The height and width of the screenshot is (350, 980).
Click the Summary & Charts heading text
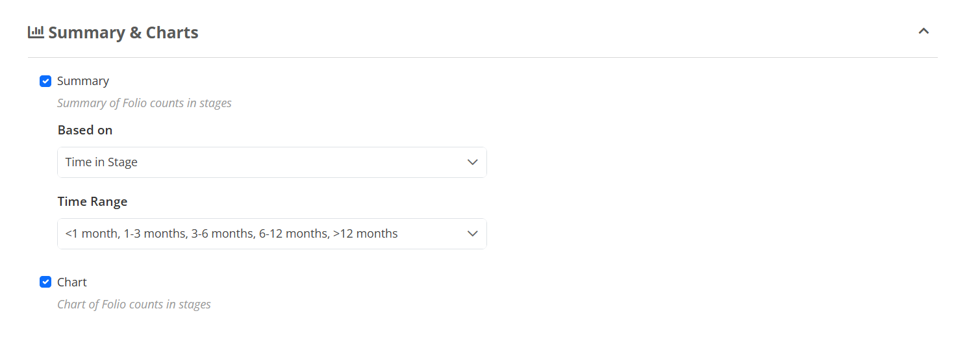(123, 32)
